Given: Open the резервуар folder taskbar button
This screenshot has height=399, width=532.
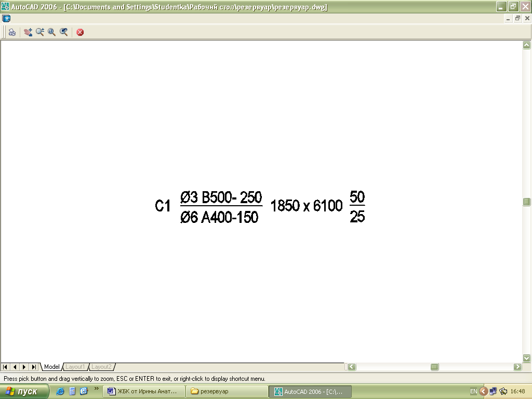Looking at the screenshot, I should pyautogui.click(x=227, y=392).
